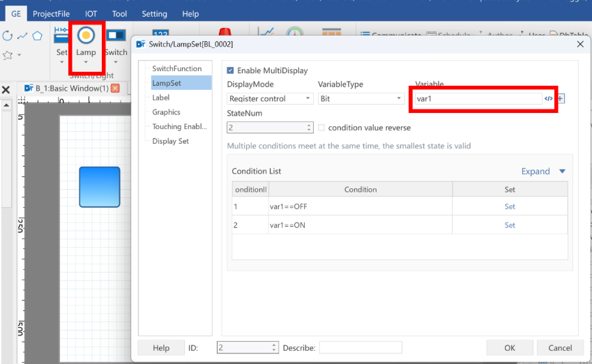Close the Switch/LampSet dialog
Screen dimensions: 592x364
[x=580, y=44]
